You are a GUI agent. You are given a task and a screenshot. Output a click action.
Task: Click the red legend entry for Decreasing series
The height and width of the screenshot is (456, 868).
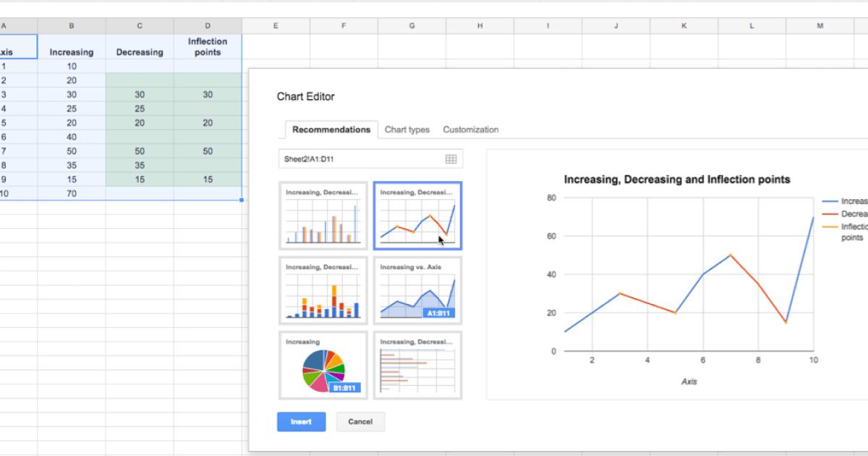click(844, 214)
